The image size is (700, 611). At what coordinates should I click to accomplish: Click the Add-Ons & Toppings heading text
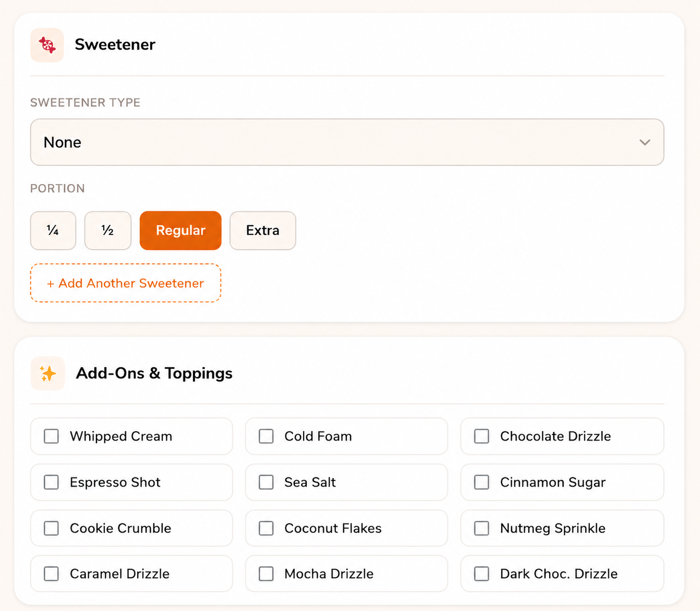pos(154,373)
